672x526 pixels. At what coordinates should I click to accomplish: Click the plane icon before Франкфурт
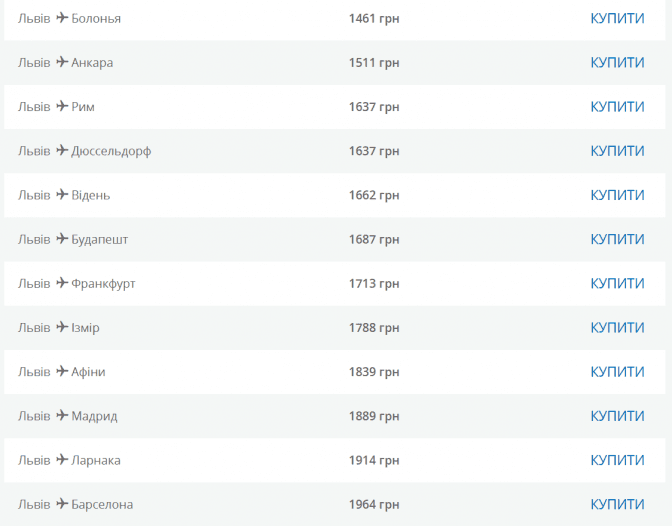click(x=62, y=283)
